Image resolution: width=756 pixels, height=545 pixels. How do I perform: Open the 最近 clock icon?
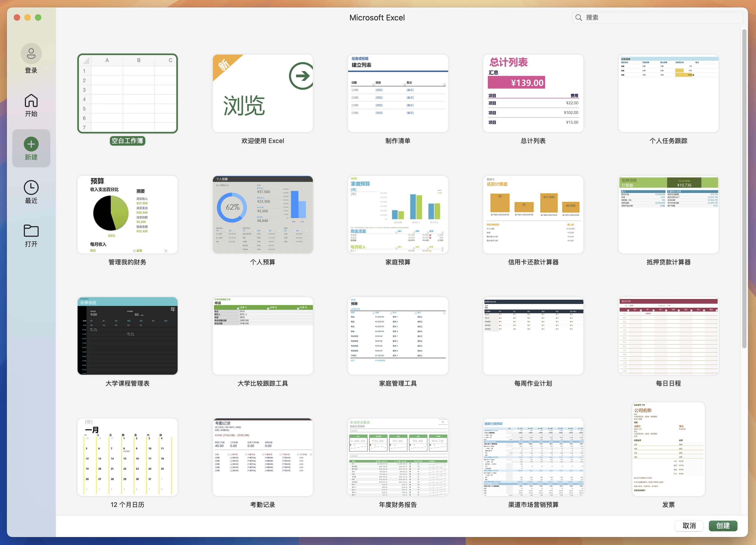coord(31,187)
